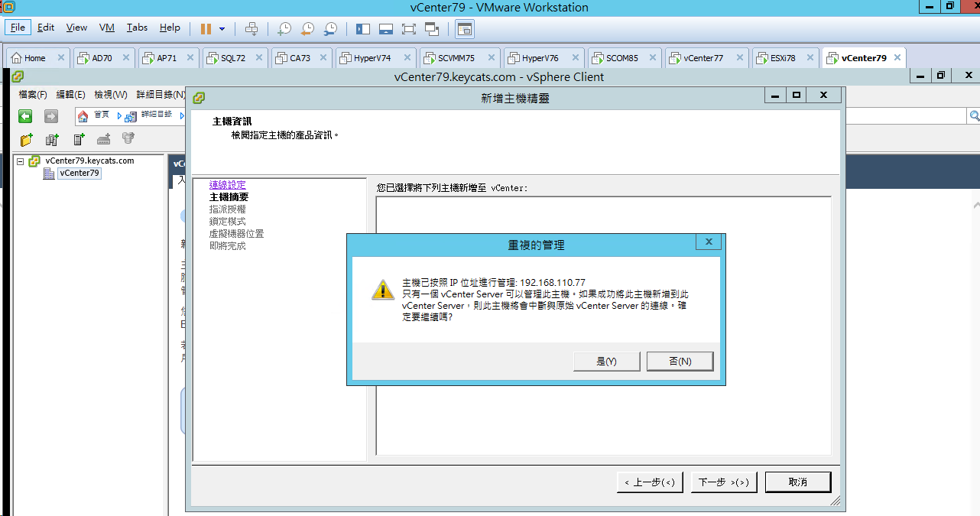This screenshot has height=516, width=980.
Task: Open the Snapshot Manager wrench-clock icon
Action: (x=330, y=29)
